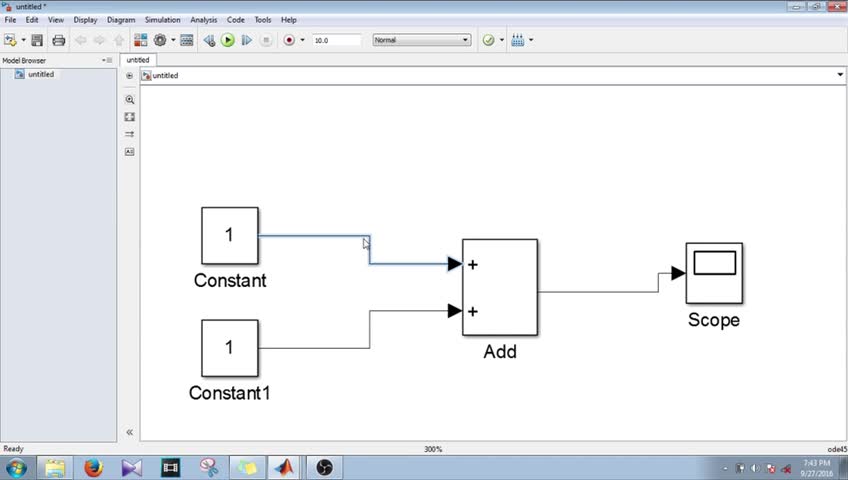
Task: Click the Step Forward button
Action: tap(247, 40)
